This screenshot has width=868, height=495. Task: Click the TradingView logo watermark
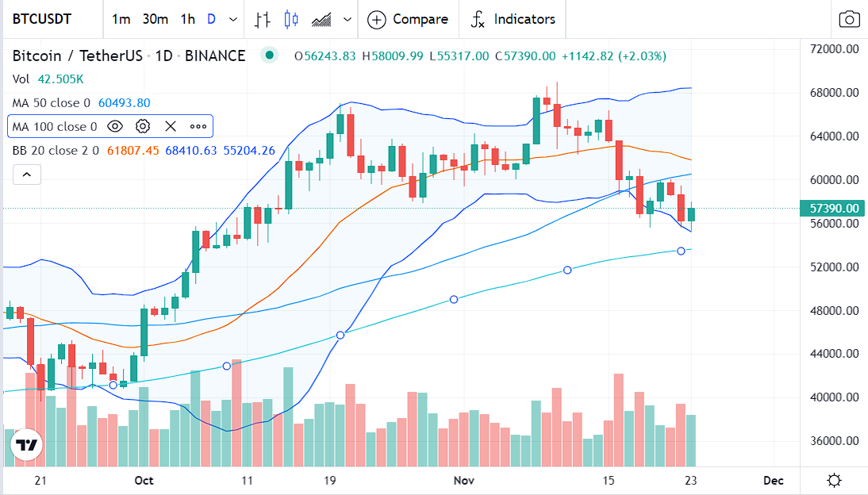click(x=26, y=444)
